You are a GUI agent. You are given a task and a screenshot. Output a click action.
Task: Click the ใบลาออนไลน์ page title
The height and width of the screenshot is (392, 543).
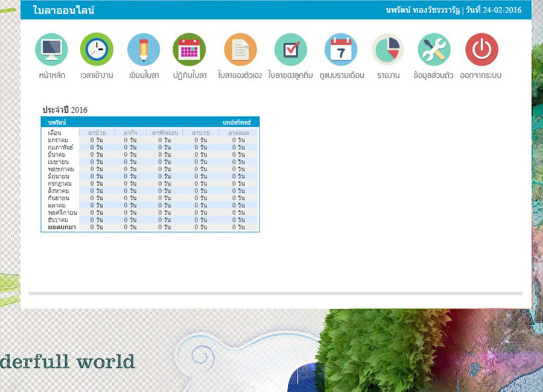[63, 10]
